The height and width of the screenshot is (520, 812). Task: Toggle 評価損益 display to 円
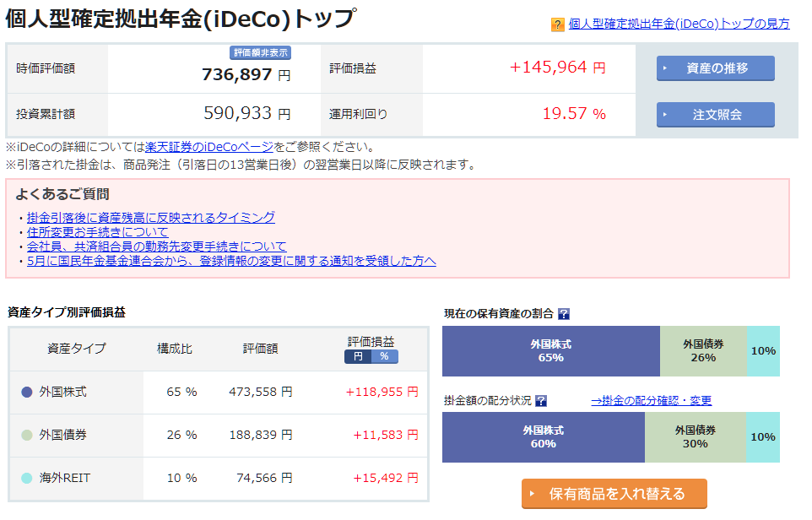358,356
